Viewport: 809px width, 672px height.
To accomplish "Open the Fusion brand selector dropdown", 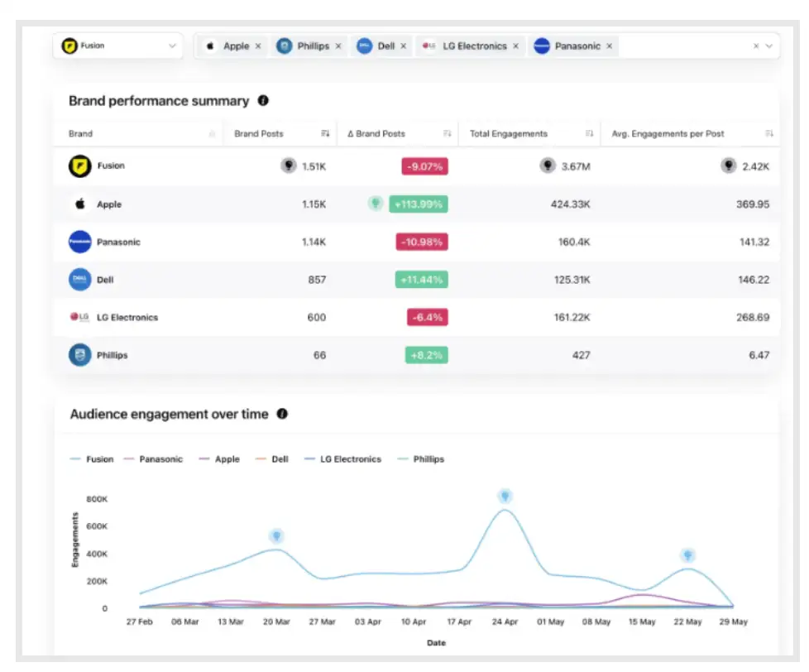I will point(118,46).
